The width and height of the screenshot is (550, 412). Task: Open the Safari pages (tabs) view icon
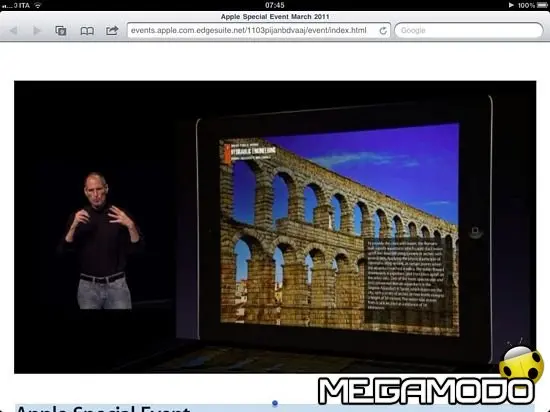click(61, 31)
